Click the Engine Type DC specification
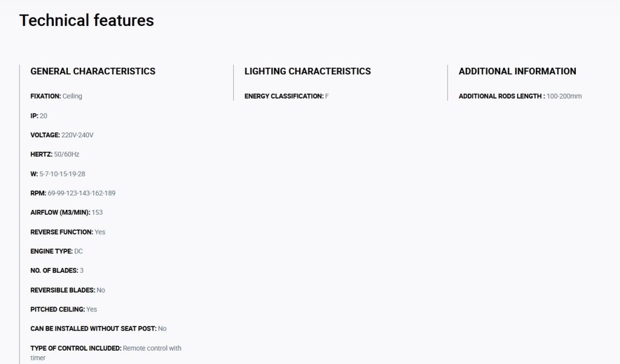This screenshot has width=620, height=364. 56,251
